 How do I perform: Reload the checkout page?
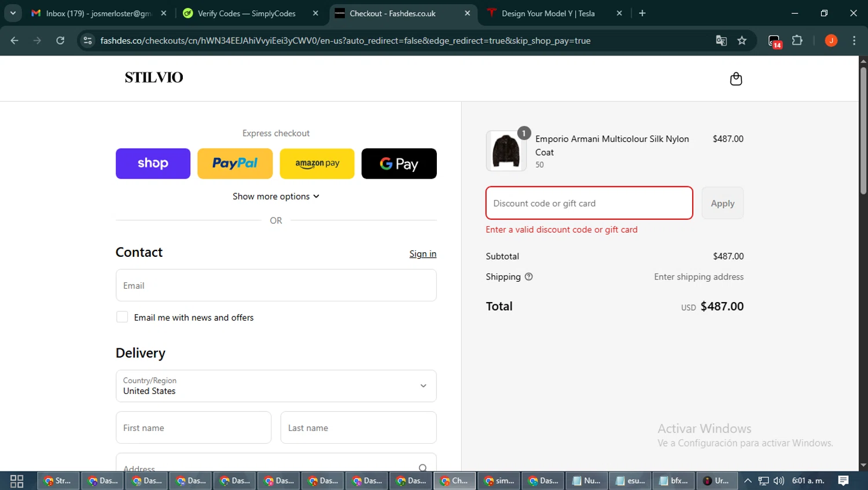(x=60, y=40)
